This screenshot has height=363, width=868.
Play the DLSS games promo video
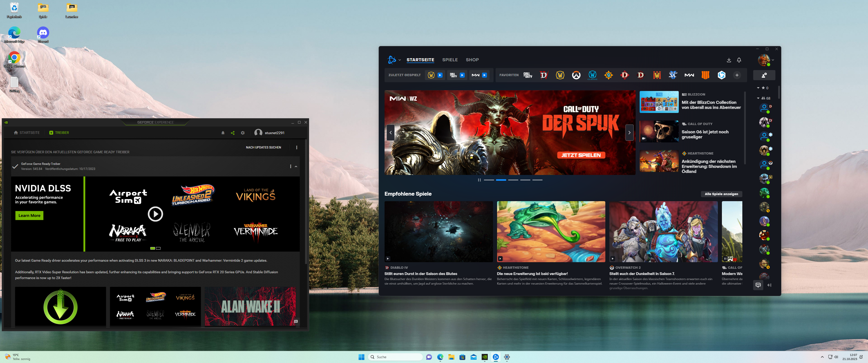[155, 214]
